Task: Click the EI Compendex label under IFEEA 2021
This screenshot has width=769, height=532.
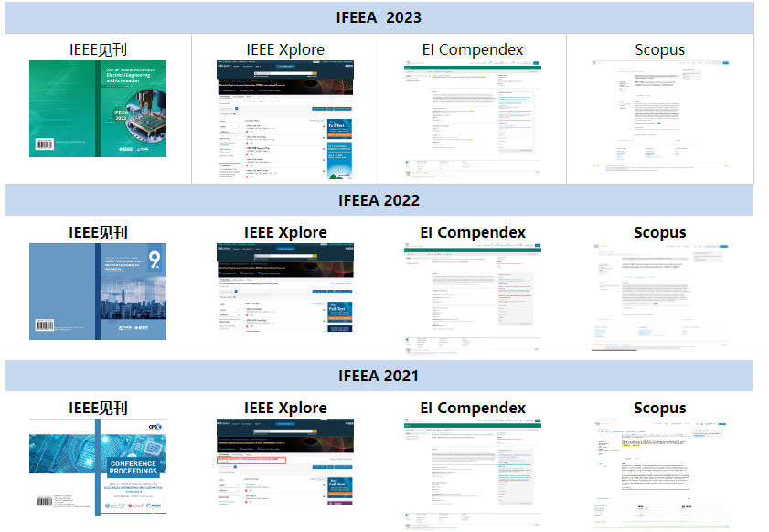Action: 473,408
